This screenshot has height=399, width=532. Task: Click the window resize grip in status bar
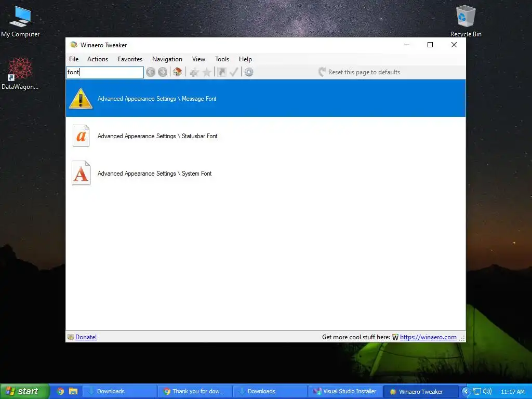coord(462,338)
